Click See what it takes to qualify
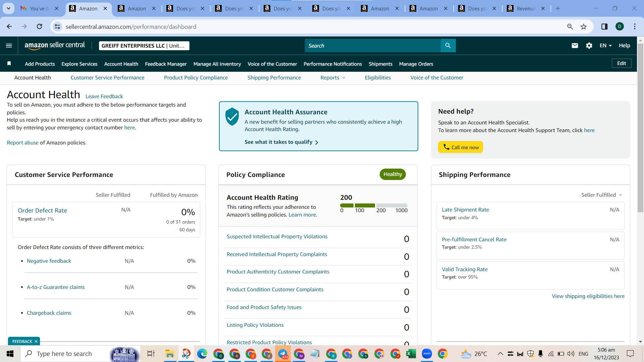 (x=281, y=142)
